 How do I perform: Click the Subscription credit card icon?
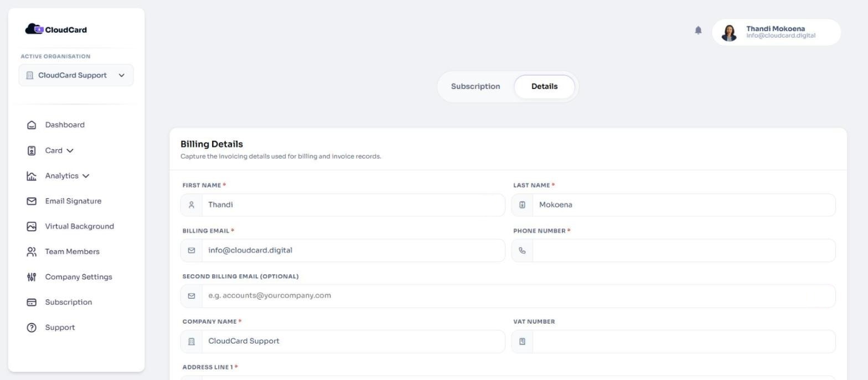32,302
